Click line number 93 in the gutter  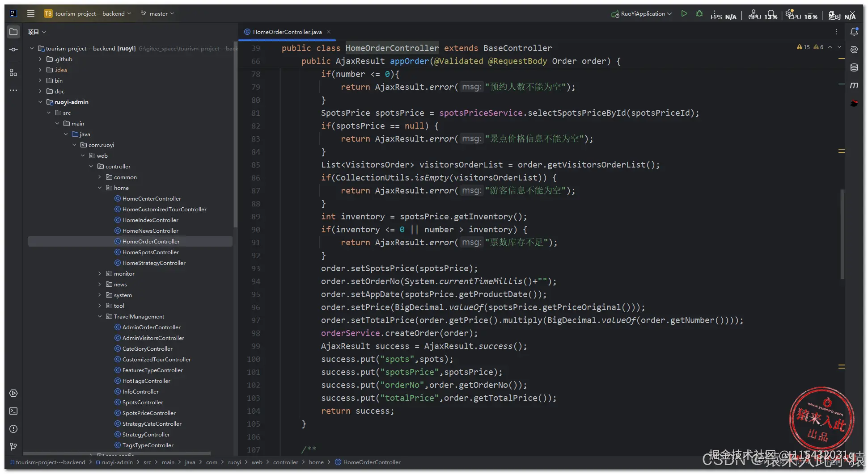coord(255,268)
